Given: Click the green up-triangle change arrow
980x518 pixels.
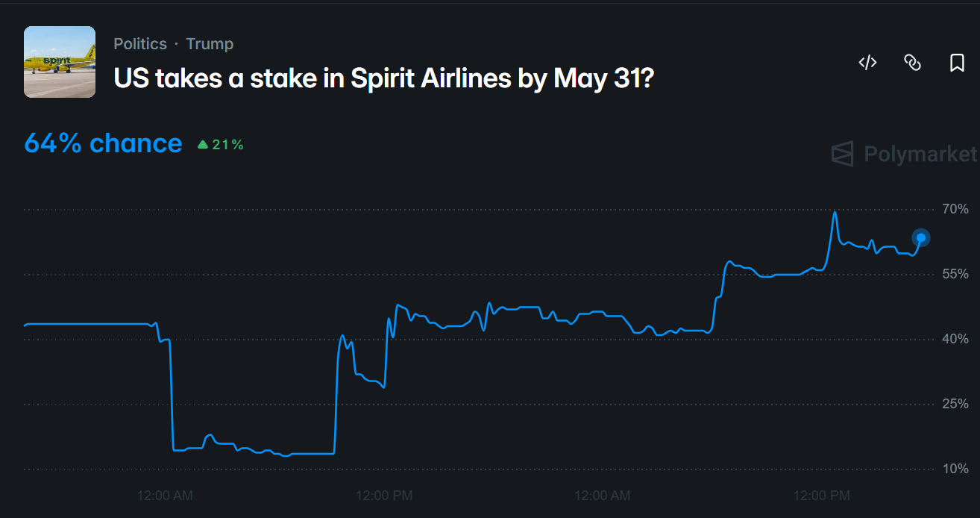Looking at the screenshot, I should coord(203,145).
